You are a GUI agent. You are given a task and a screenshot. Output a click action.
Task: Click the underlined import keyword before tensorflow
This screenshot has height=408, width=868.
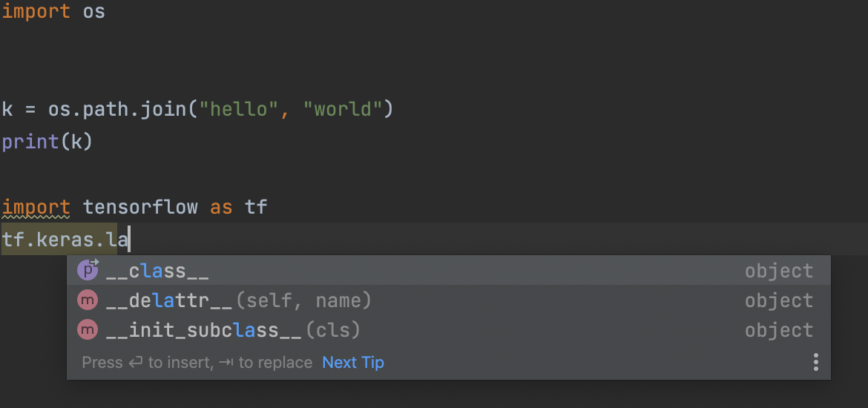pyautogui.click(x=36, y=208)
